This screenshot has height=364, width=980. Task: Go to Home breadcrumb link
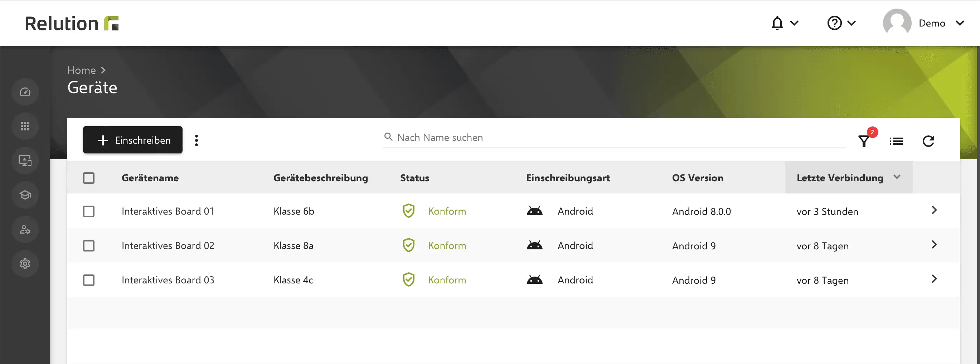point(81,70)
